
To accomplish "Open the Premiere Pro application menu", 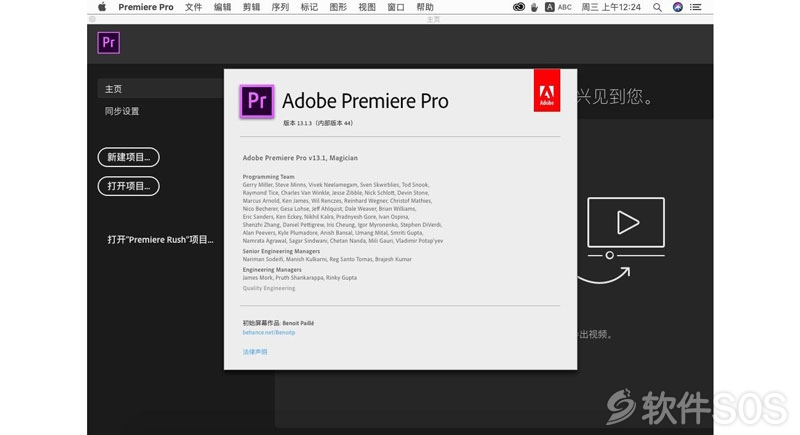I will click(146, 7).
